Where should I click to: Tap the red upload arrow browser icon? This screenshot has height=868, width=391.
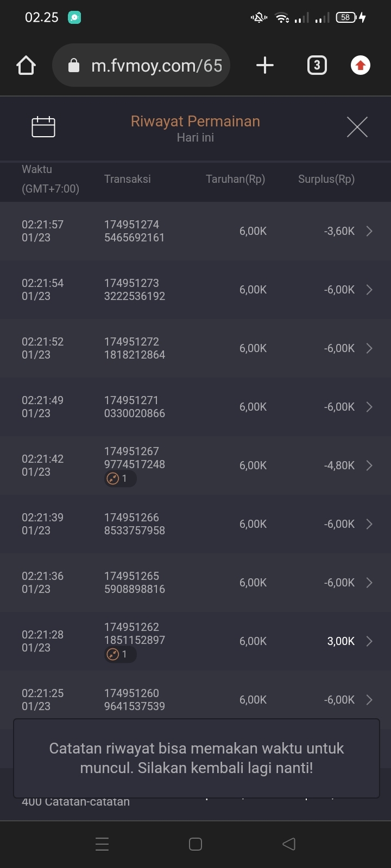coord(360,66)
